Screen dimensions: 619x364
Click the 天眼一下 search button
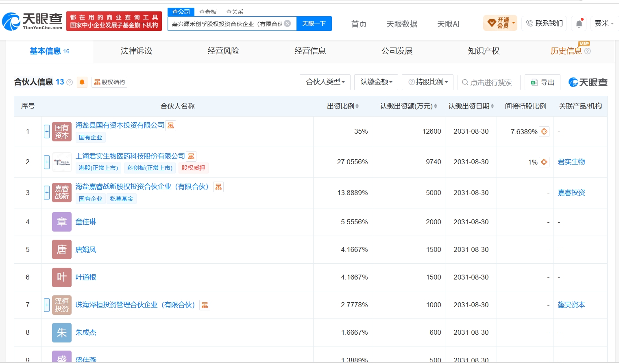point(314,24)
